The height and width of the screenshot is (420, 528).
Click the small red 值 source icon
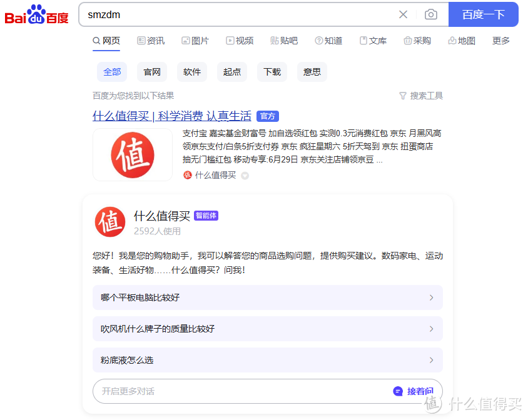[188, 175]
